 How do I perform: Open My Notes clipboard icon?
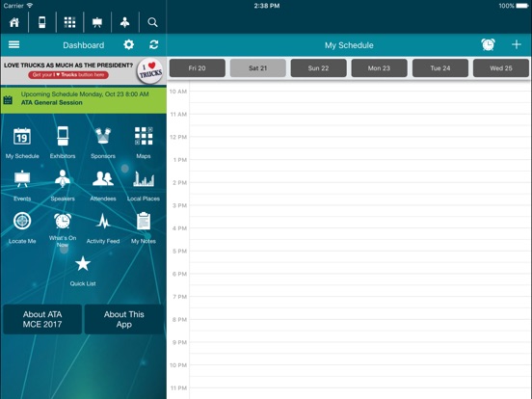click(x=144, y=222)
